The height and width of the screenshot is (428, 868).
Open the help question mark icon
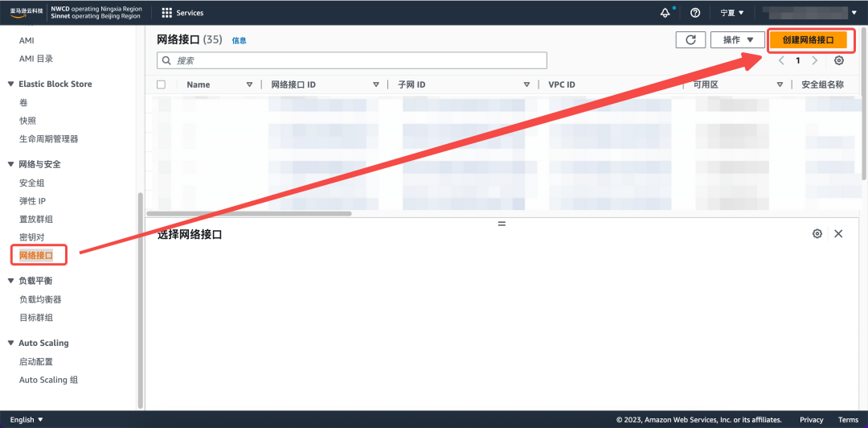click(x=696, y=13)
